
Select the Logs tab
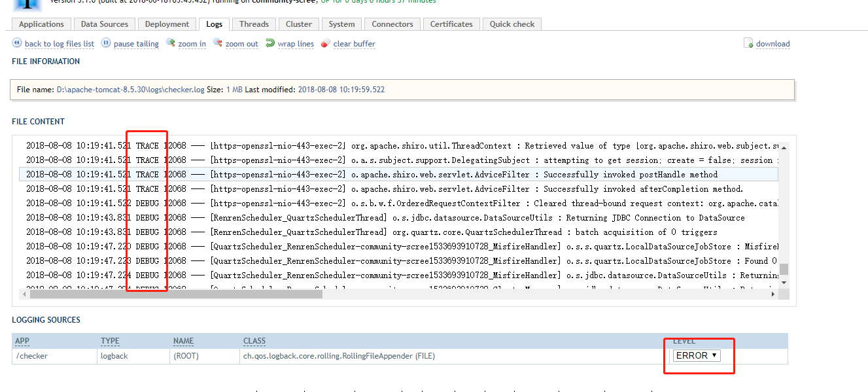(x=214, y=24)
